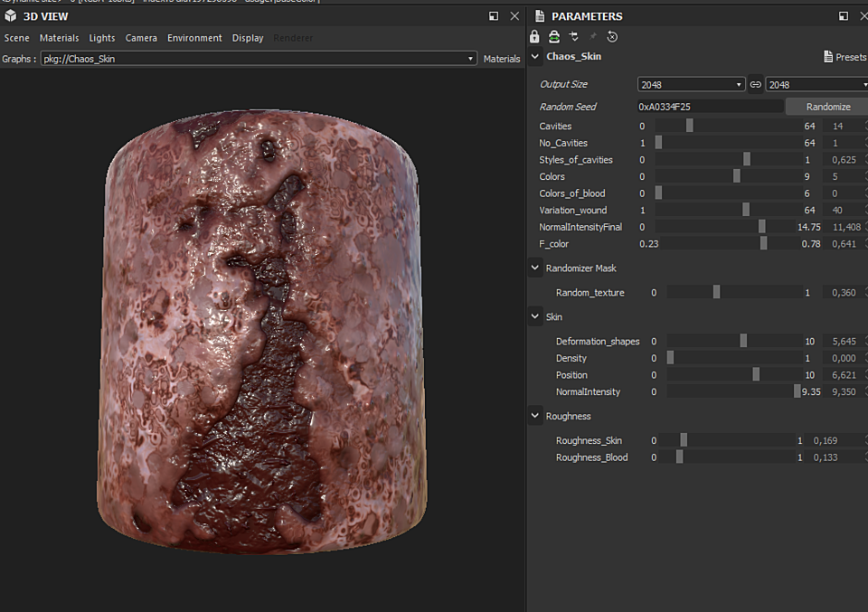Open the Environment menu
The width and height of the screenshot is (868, 612).
(194, 38)
